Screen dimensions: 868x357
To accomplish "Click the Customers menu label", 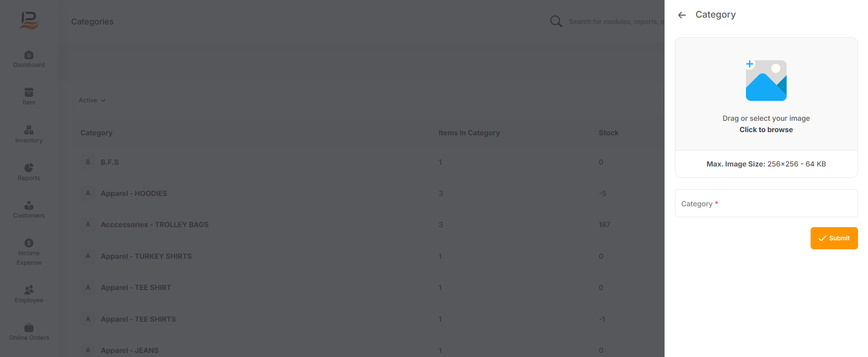I will 29,216.
